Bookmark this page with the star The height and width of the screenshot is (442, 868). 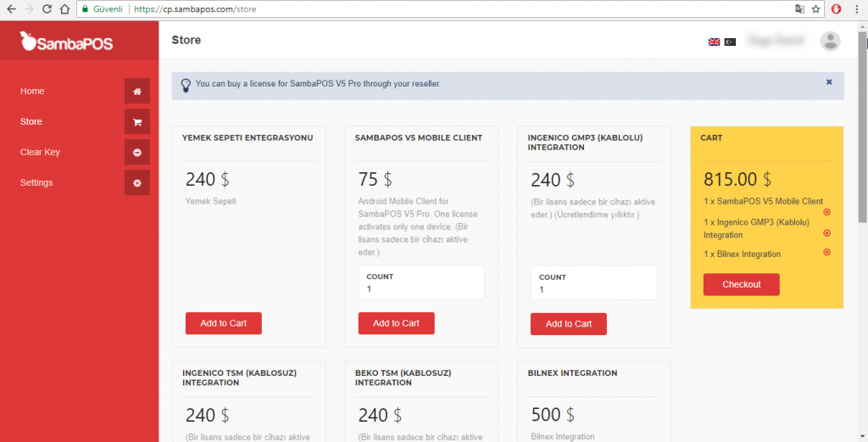click(815, 8)
